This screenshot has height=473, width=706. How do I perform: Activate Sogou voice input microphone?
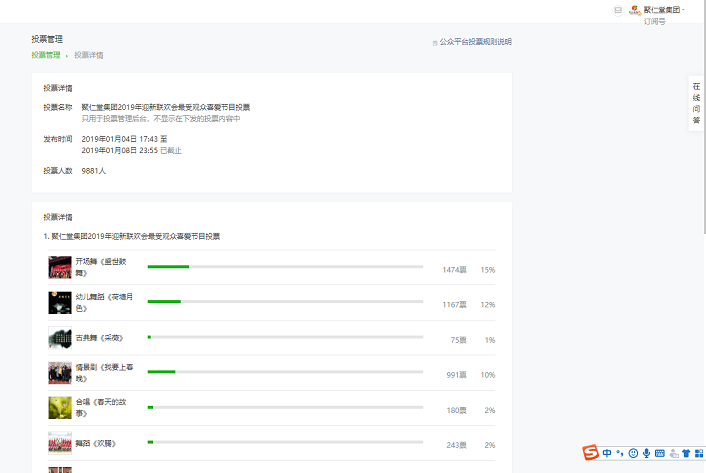click(x=647, y=453)
